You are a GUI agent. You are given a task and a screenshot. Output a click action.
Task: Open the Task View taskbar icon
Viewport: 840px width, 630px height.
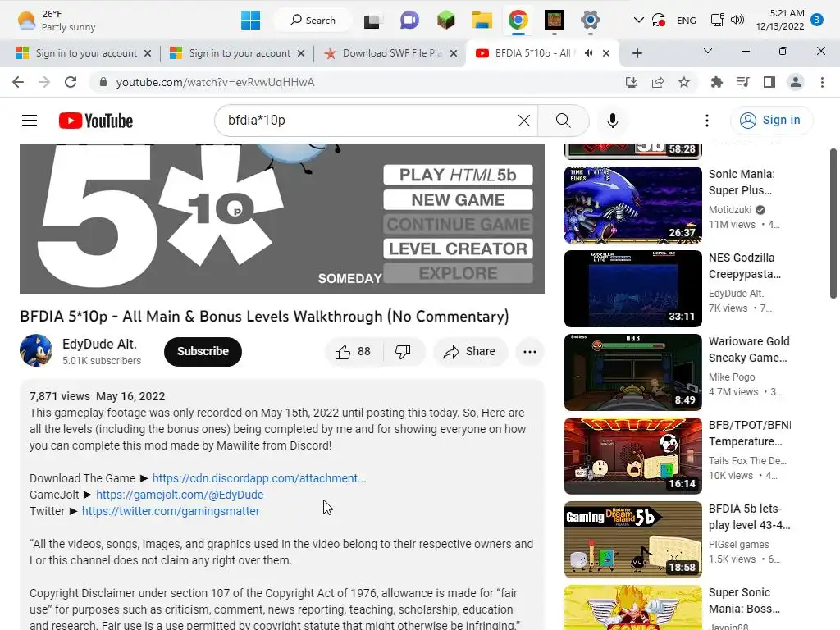373,21
